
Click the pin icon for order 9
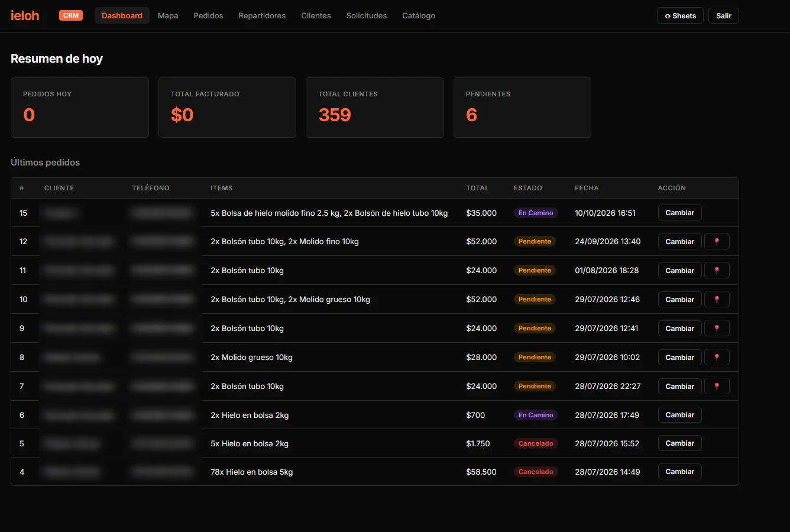point(717,328)
